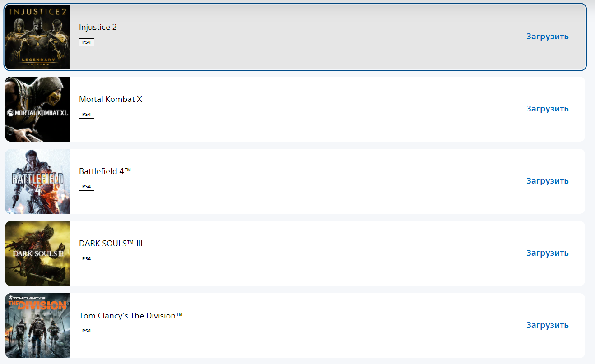This screenshot has height=364, width=595.
Task: Select the Battlefield 4 cover art
Action: pyautogui.click(x=38, y=181)
